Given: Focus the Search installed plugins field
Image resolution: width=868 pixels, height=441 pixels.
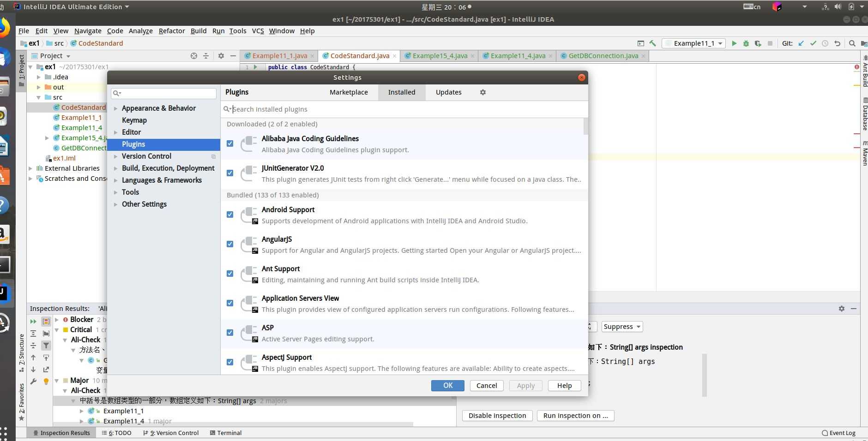Looking at the screenshot, I should pos(404,109).
